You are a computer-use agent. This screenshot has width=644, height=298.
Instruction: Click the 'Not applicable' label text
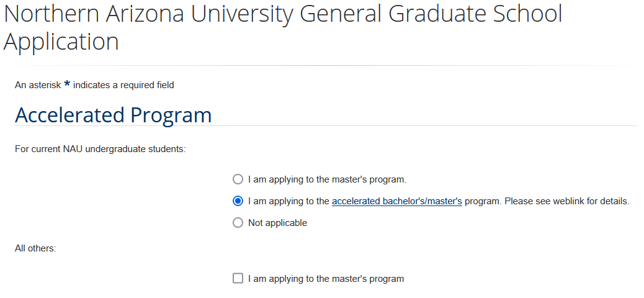[277, 223]
